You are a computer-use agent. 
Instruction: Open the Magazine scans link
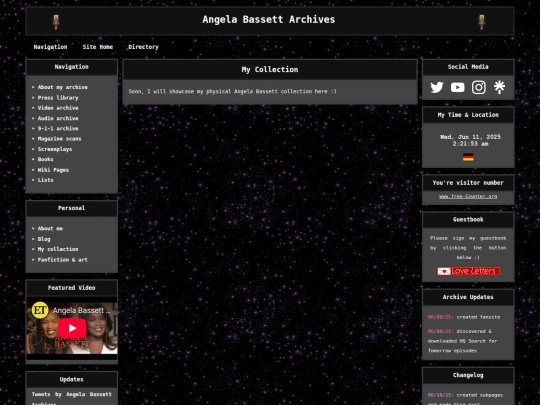[x=60, y=139]
